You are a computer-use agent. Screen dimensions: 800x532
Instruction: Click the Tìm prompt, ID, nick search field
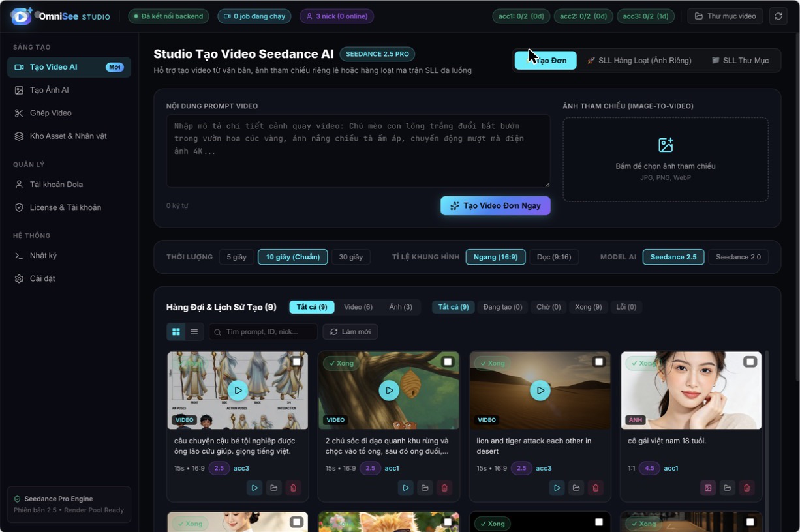click(263, 332)
